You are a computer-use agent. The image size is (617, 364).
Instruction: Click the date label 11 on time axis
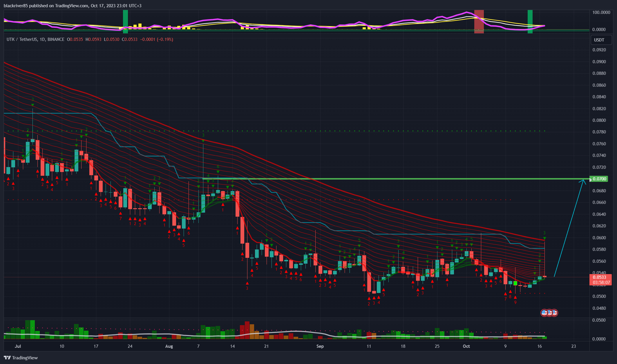point(369,346)
